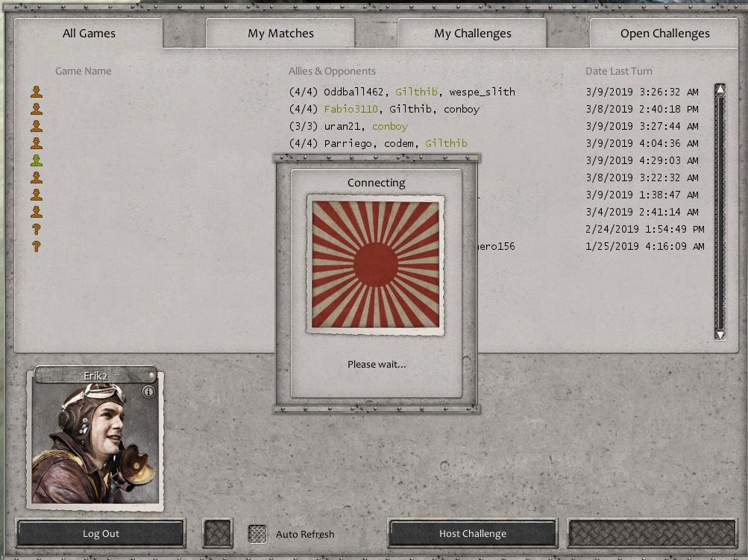Click the Host Challenge button
Image resolution: width=748 pixels, height=560 pixels.
click(x=472, y=533)
